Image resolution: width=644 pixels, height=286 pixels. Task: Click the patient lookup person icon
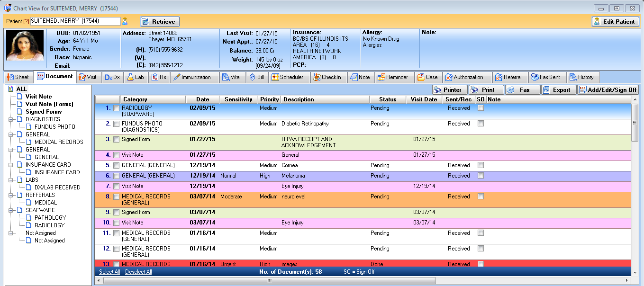click(125, 21)
